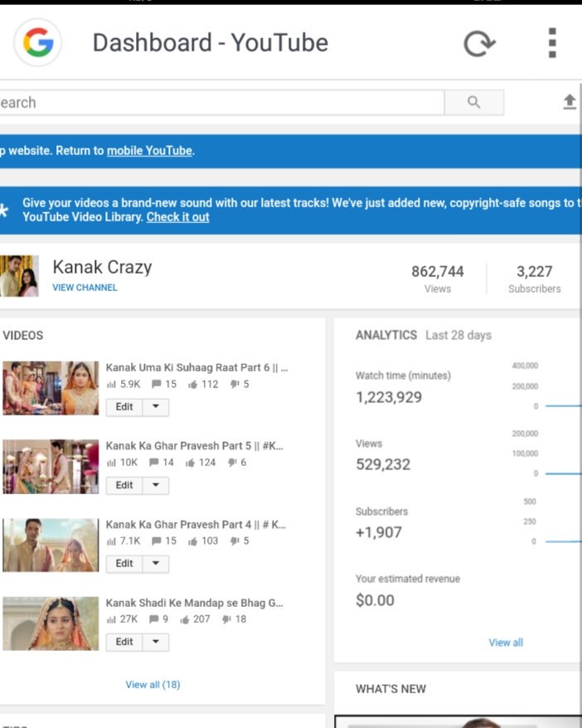Viewport: 582px width, 728px height.
Task: Open the Check it out link
Action: 177,216
